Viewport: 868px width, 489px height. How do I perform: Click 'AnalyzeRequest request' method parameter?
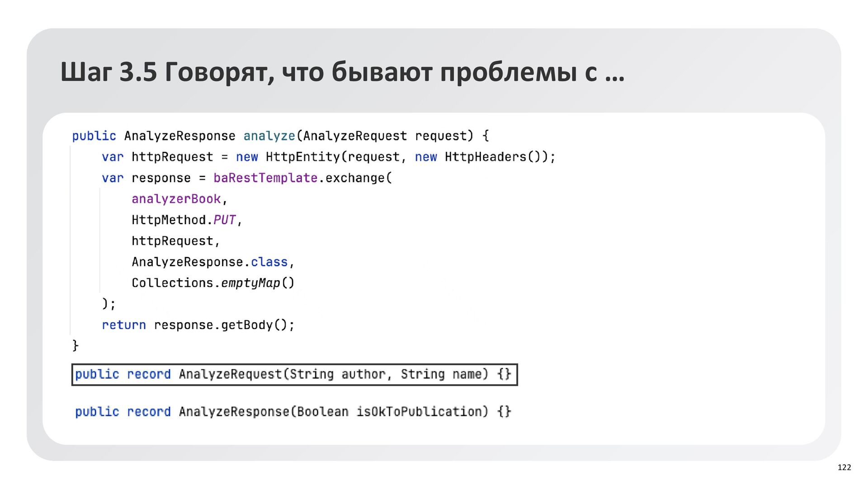[x=385, y=136]
